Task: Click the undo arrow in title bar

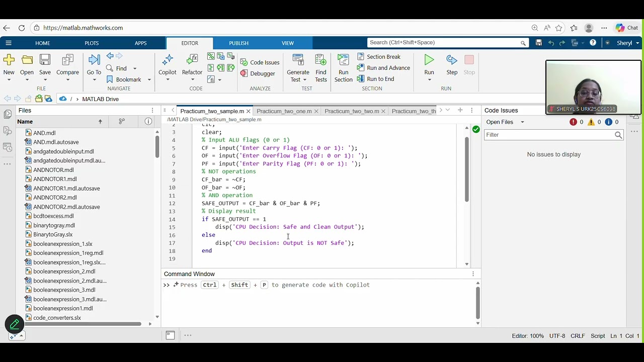Action: coord(551,43)
